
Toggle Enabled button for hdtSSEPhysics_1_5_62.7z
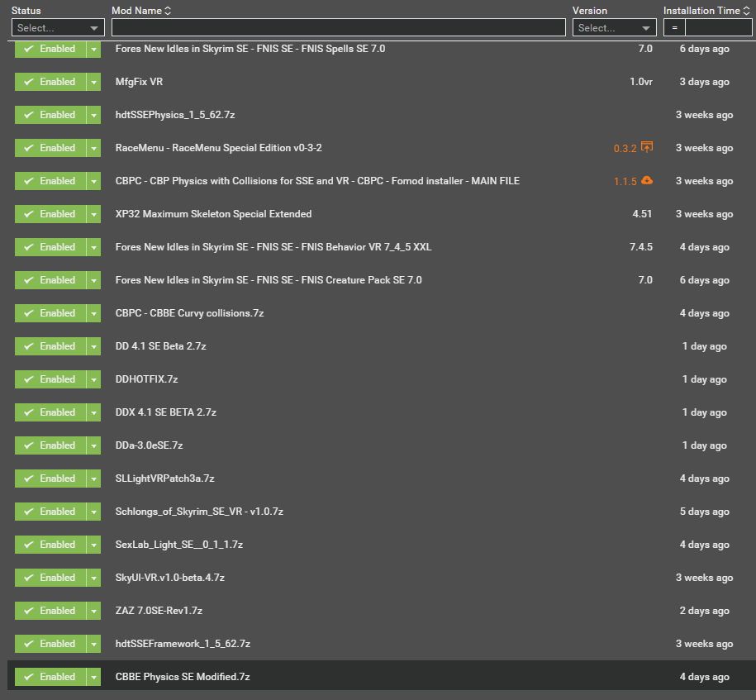tap(50, 115)
